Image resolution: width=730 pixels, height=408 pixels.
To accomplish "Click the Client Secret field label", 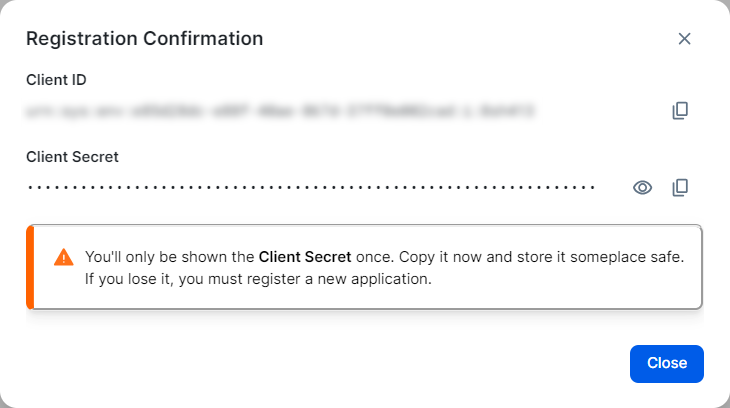I will click(72, 156).
